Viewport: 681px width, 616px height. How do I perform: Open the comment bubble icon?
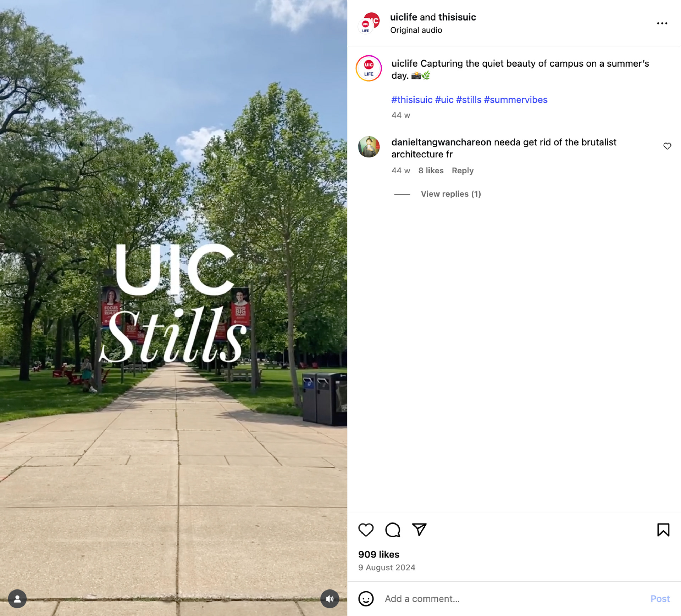point(393,530)
